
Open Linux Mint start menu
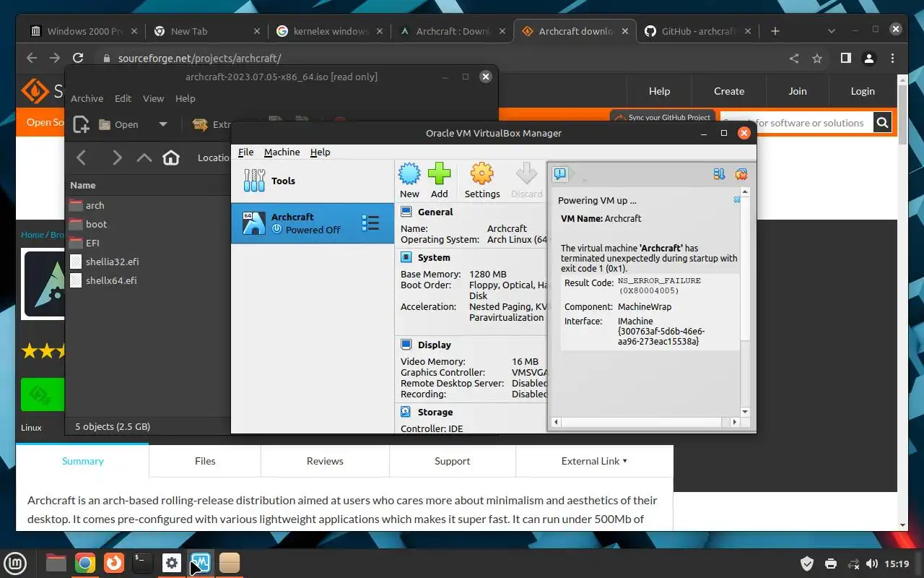16,563
